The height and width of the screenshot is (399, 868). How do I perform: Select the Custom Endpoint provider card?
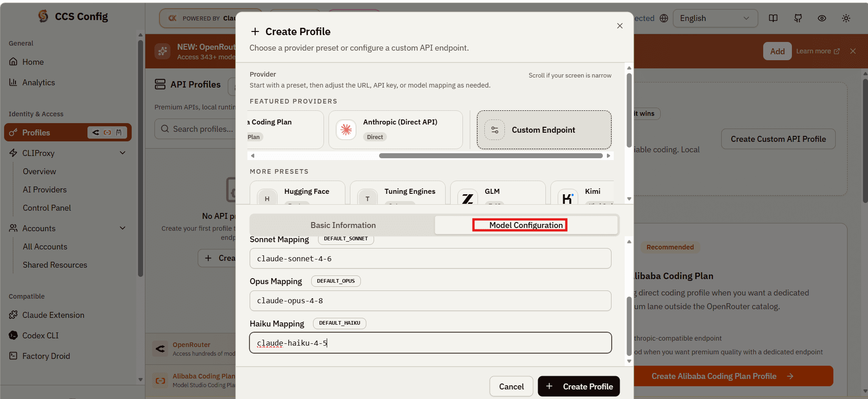pyautogui.click(x=544, y=130)
